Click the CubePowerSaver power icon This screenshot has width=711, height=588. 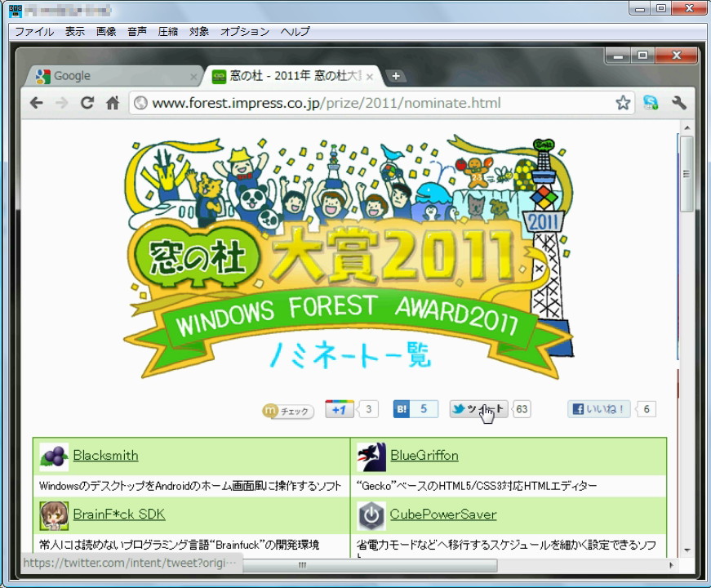371,516
